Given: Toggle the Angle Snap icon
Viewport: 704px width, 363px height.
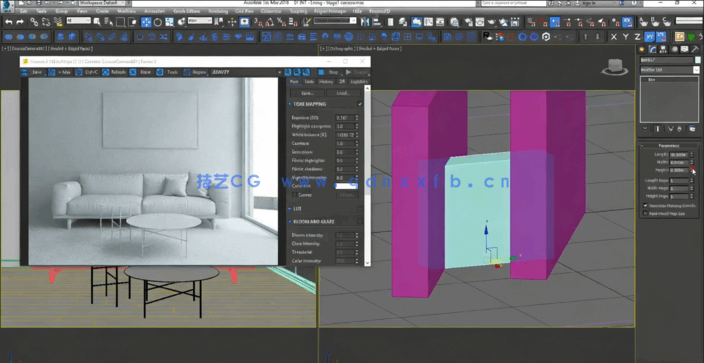Looking at the screenshot, I should [269, 22].
